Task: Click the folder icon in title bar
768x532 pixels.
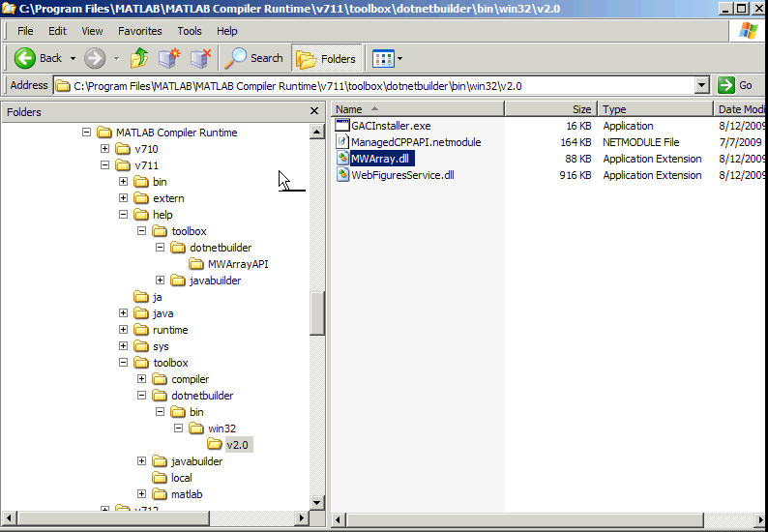Action: [x=9, y=9]
